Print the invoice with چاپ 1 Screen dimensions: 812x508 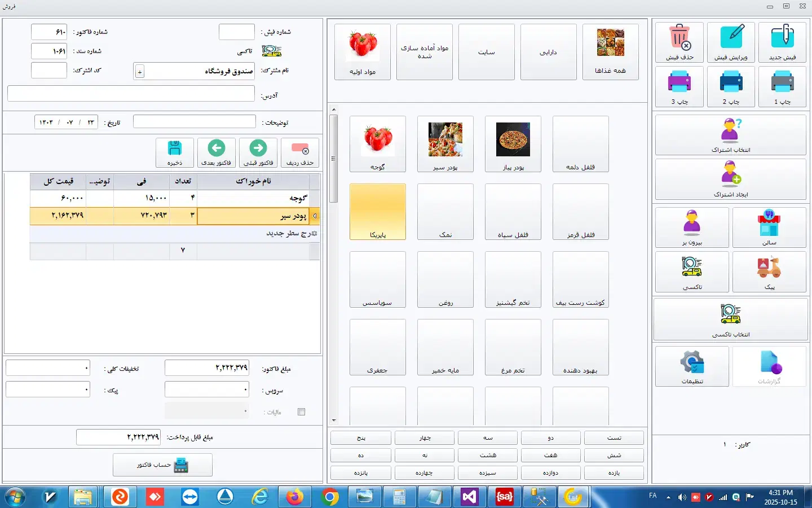[x=783, y=86]
